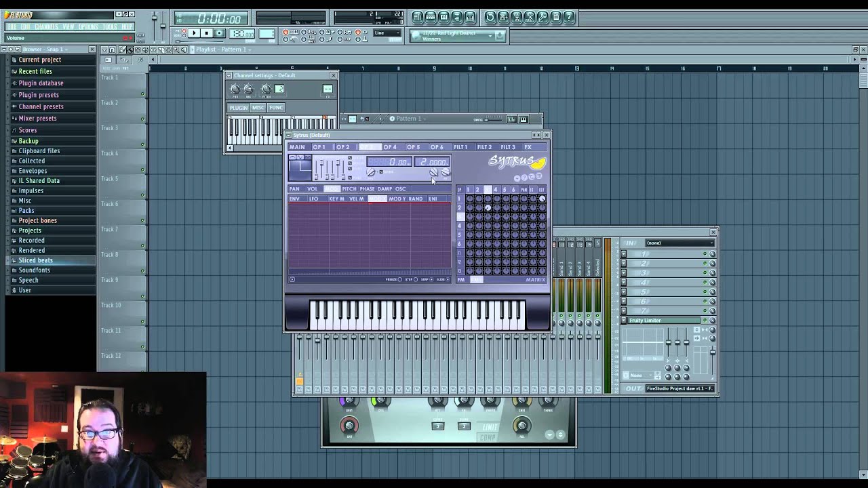Arm the transport Record button
Screen dimensions: 868x488
219,33
